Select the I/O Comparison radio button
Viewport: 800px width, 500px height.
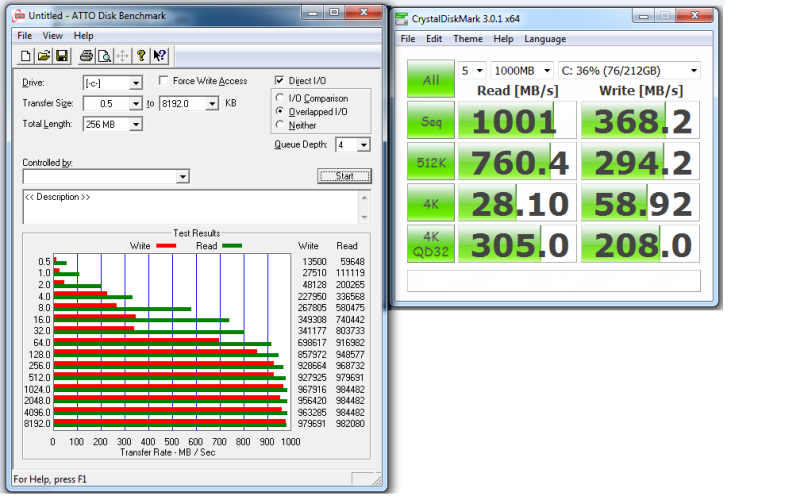pos(280,97)
